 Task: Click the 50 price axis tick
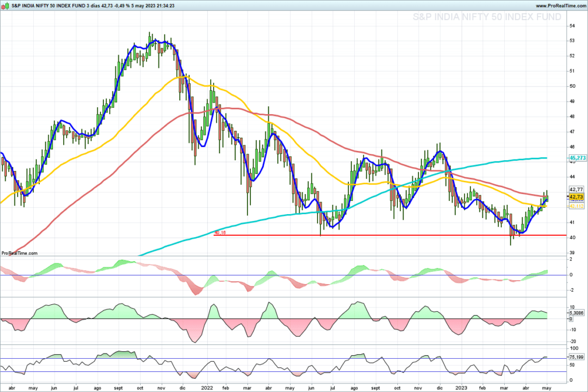pyautogui.click(x=572, y=86)
